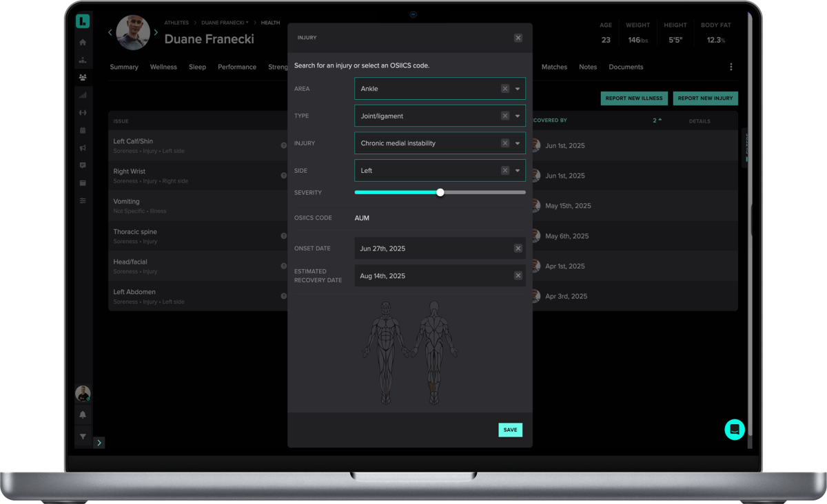This screenshot has height=504, width=827.
Task: Click the Right Wrist help icon
Action: (x=283, y=176)
